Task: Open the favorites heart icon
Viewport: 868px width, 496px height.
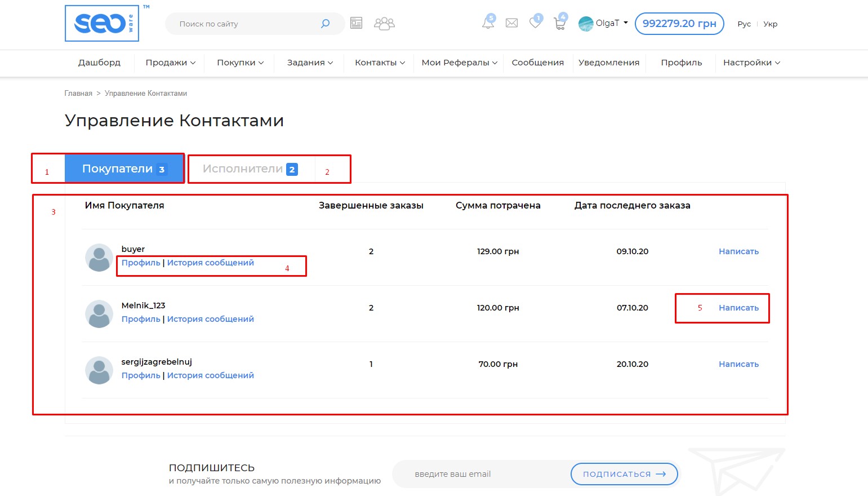Action: 535,23
